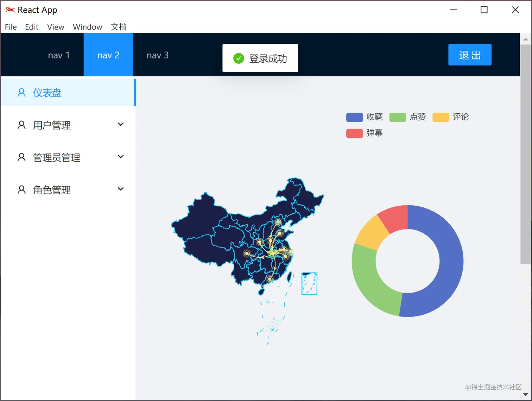Click the scrollbar down arrow
The height and width of the screenshot is (401, 532).
(526, 395)
